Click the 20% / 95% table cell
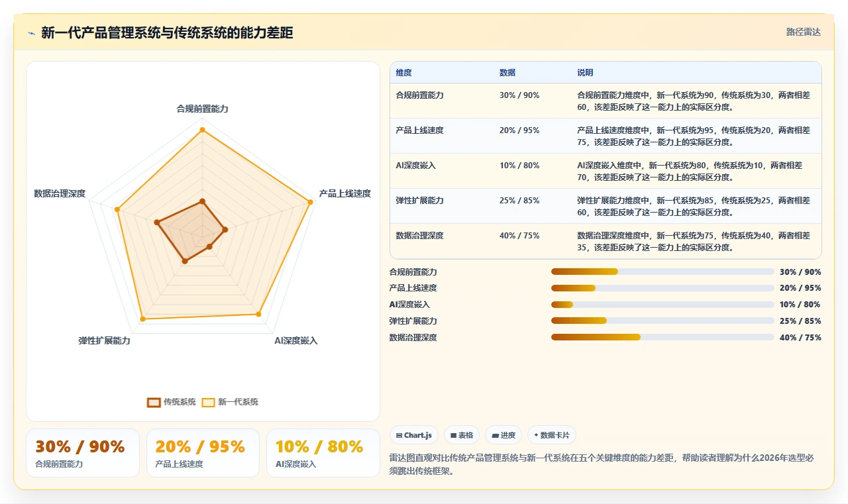Screen dimensions: 848x504 pos(519,130)
